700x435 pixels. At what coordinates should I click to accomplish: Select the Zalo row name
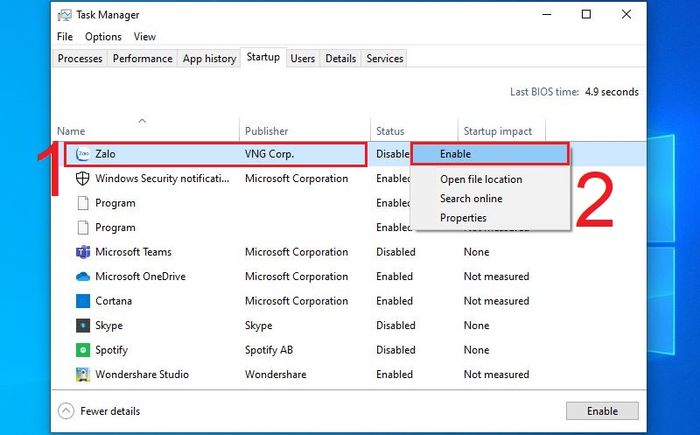click(x=105, y=154)
